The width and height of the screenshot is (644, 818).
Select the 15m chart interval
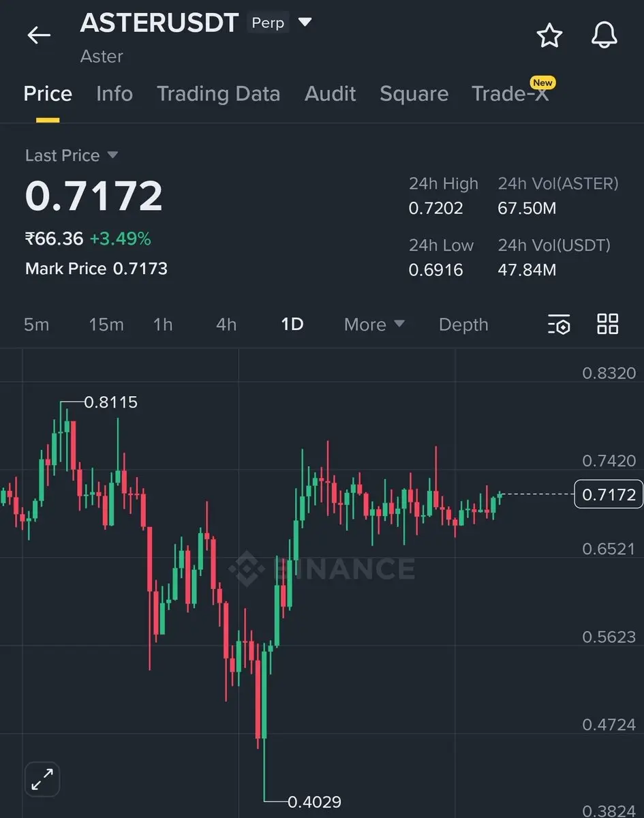(106, 324)
